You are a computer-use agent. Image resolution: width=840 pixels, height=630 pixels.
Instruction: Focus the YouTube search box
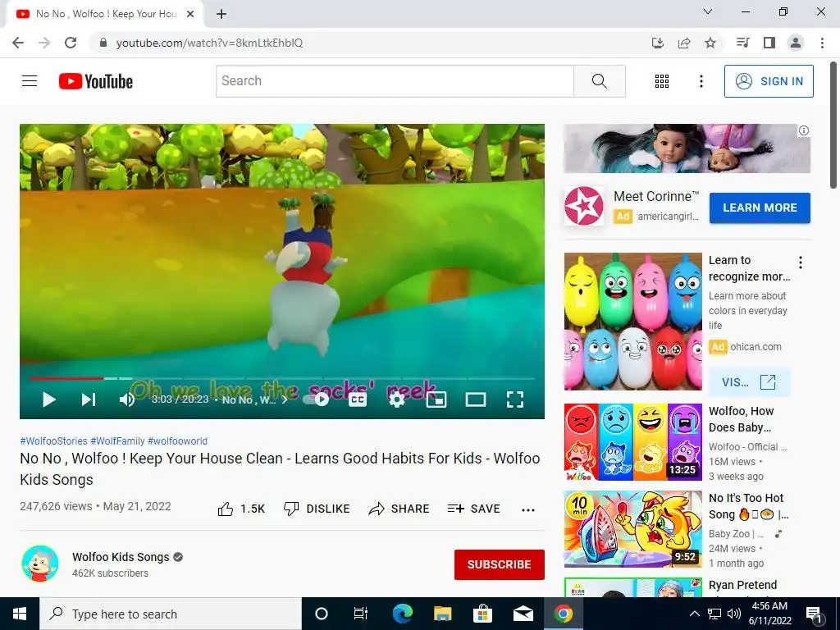click(395, 81)
